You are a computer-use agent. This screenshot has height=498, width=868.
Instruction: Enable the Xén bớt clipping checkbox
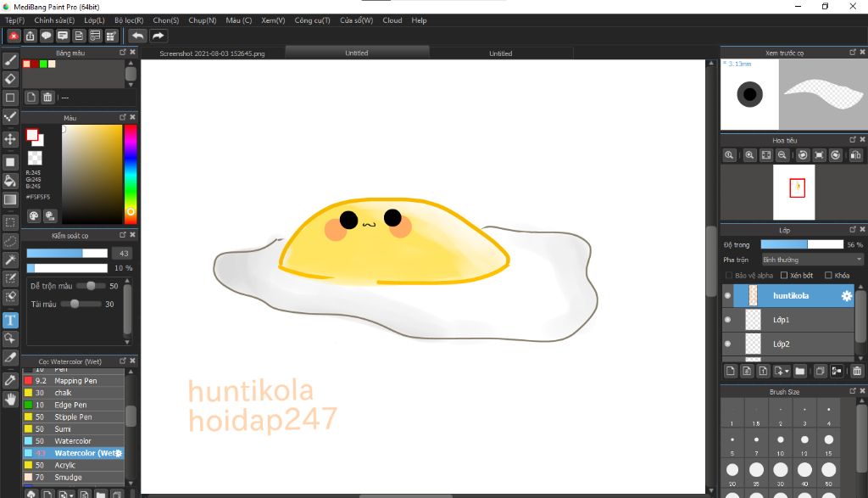point(784,276)
